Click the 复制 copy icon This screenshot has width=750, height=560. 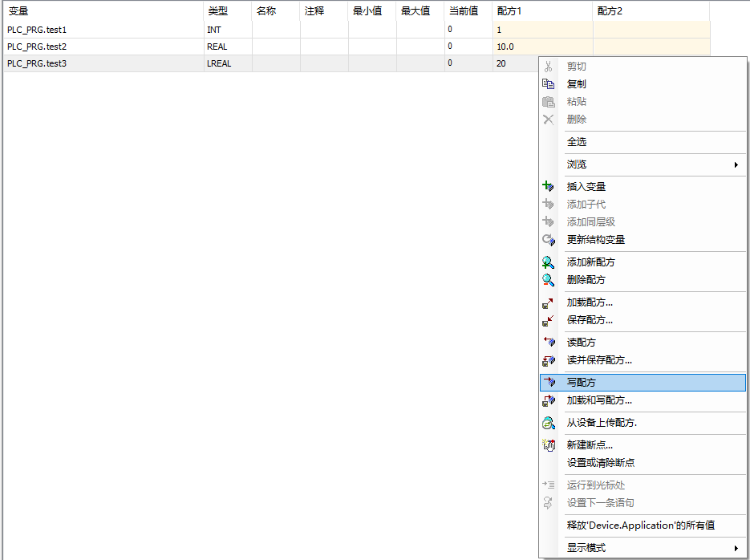point(549,84)
